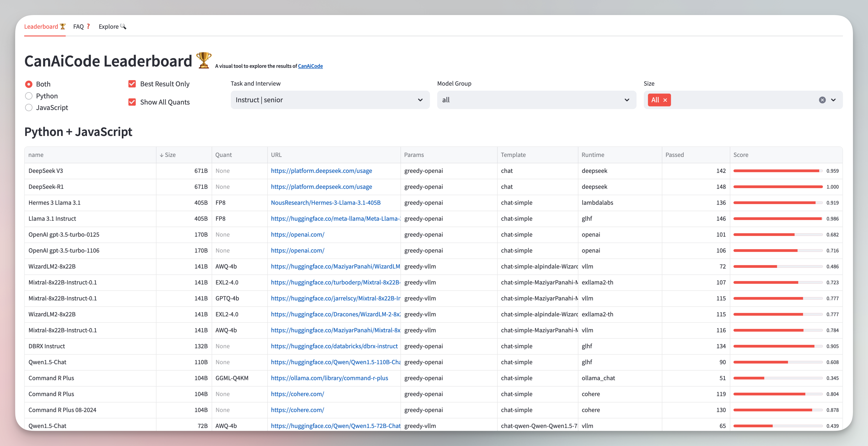Remove the 'All' size tag with its x
868x446 pixels.
[665, 100]
